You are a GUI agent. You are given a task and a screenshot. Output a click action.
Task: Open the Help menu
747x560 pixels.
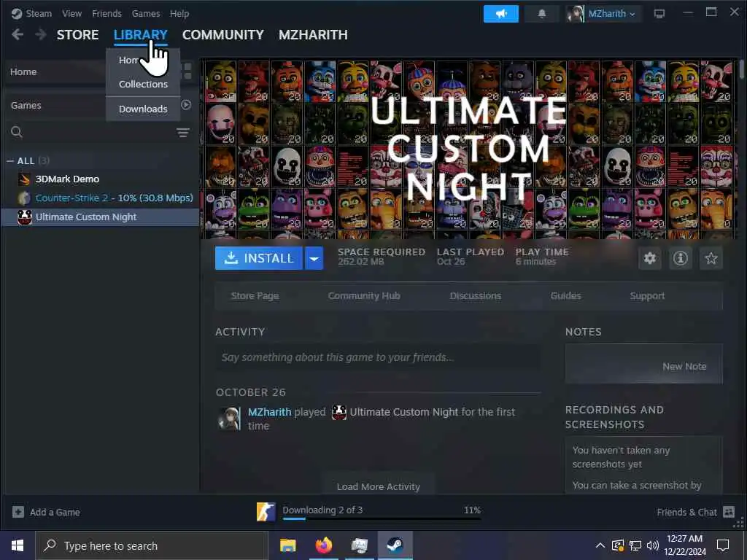[x=179, y=13]
